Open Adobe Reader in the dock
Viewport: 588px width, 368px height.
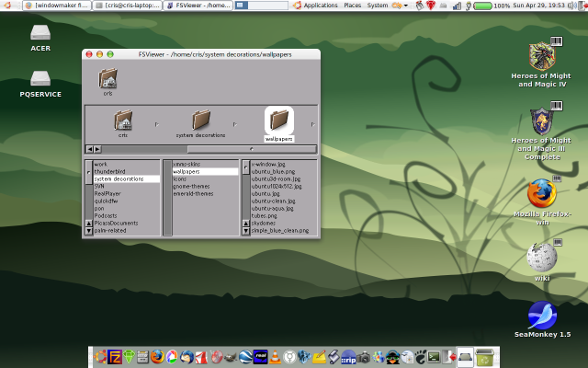[x=201, y=356]
